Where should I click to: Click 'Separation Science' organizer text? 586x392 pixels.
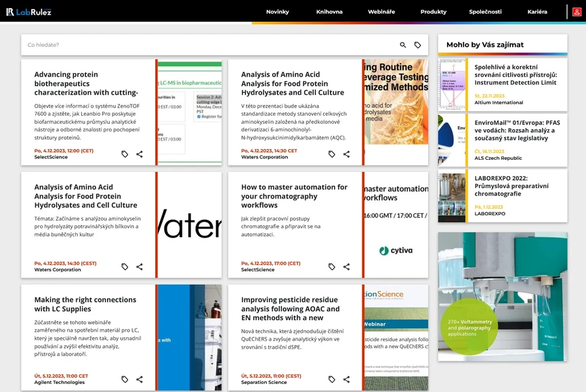[264, 383]
